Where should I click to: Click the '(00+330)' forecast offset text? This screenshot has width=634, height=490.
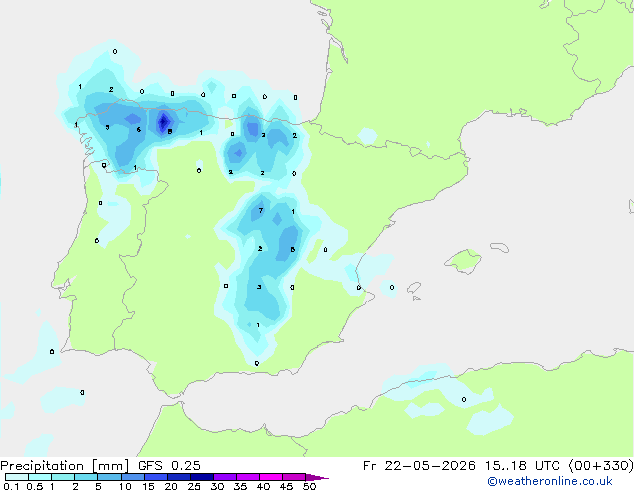pos(601,466)
